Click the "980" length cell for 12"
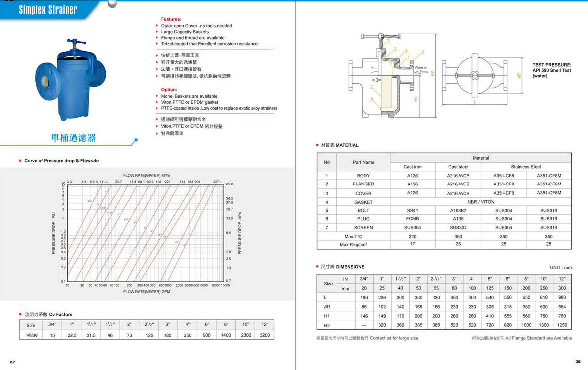588x370 pixels. point(562,297)
